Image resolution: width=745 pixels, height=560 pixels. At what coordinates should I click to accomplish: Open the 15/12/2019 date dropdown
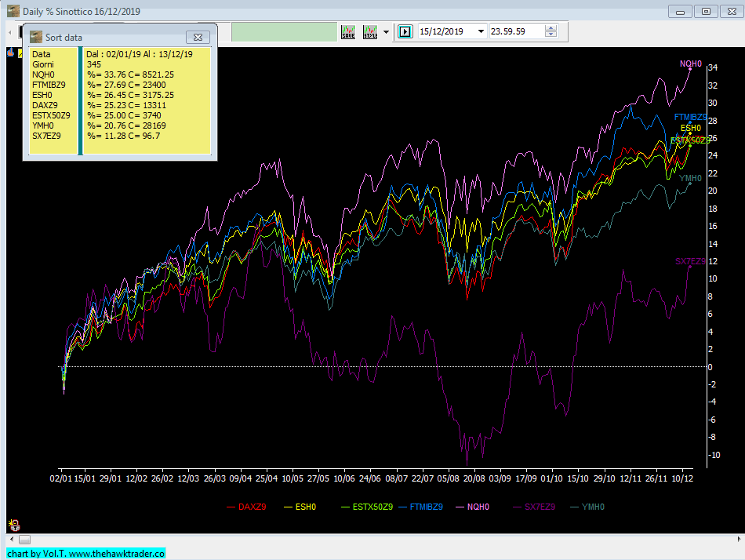coord(481,32)
